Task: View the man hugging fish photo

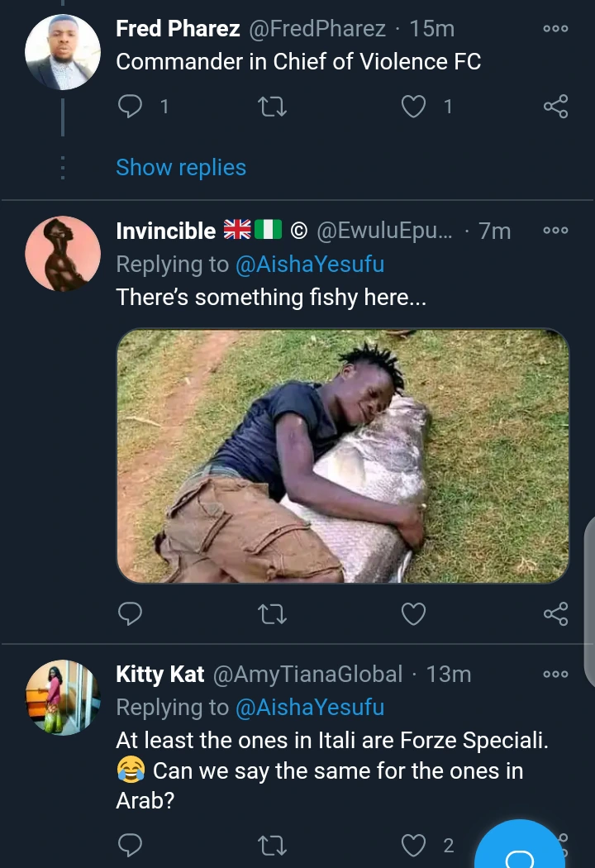Action: click(343, 456)
